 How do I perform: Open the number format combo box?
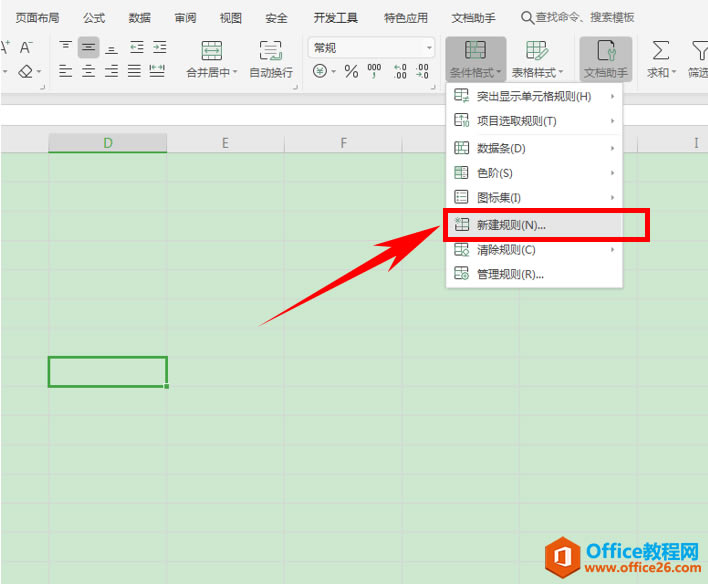coord(371,48)
